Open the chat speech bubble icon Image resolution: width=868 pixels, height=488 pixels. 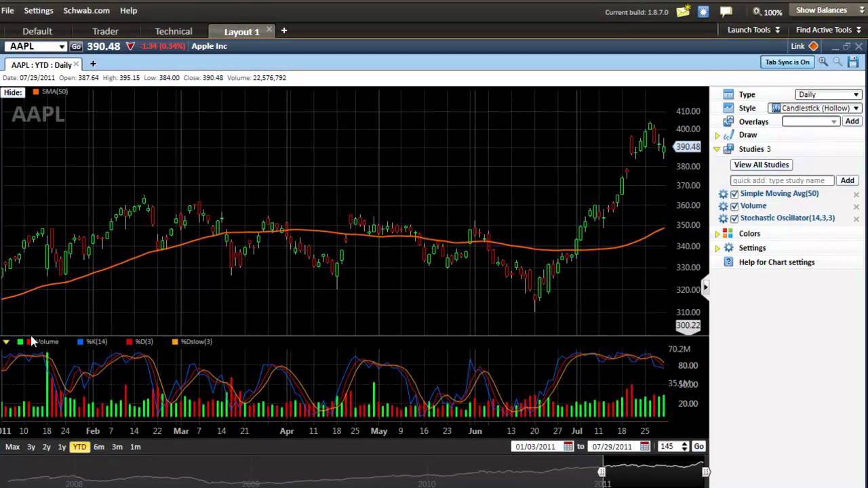pos(726,11)
